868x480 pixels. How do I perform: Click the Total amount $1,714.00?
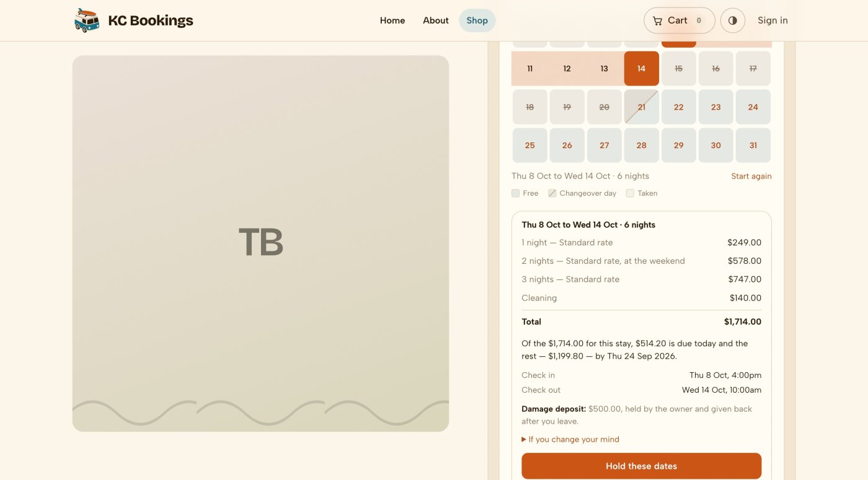742,321
